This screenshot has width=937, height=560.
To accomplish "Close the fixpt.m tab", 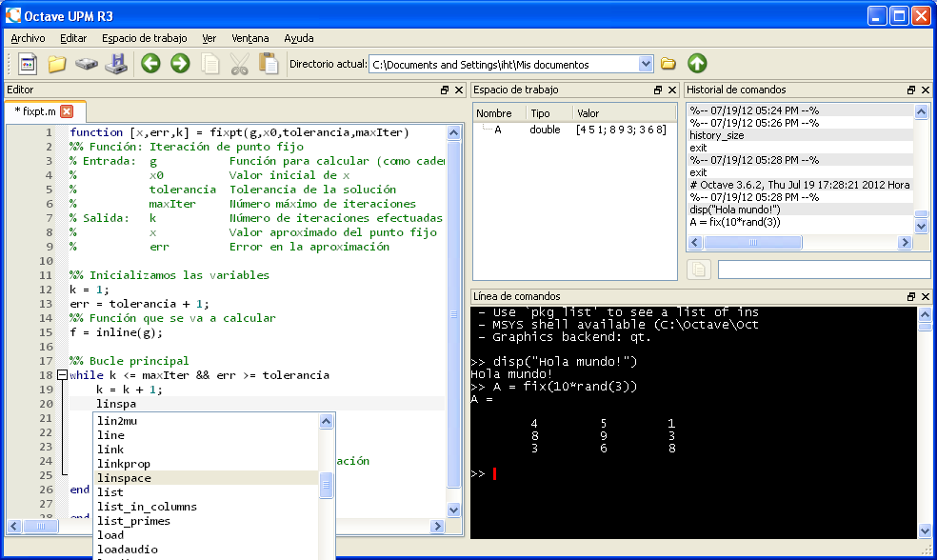I will 67,111.
